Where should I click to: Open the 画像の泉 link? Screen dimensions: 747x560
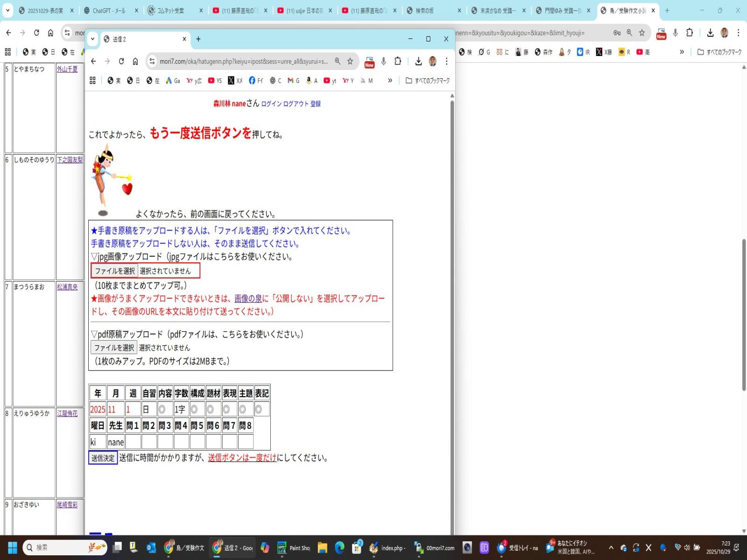click(x=248, y=299)
